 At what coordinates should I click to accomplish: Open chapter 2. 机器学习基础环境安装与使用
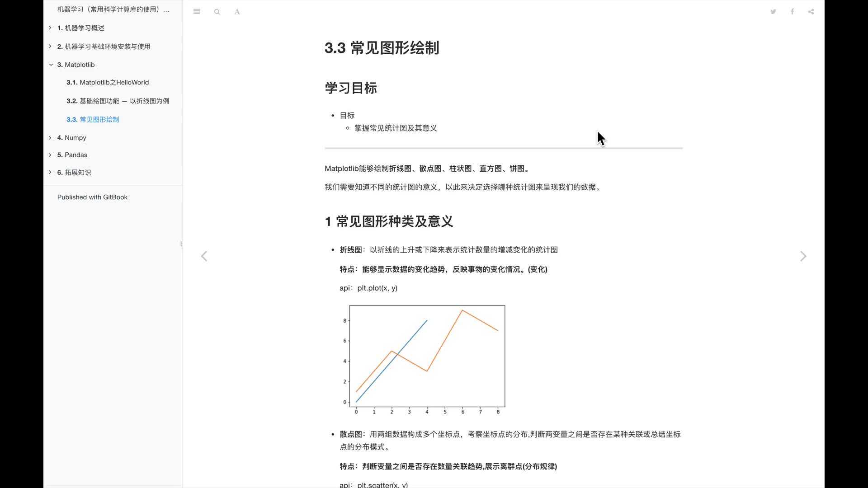(104, 47)
